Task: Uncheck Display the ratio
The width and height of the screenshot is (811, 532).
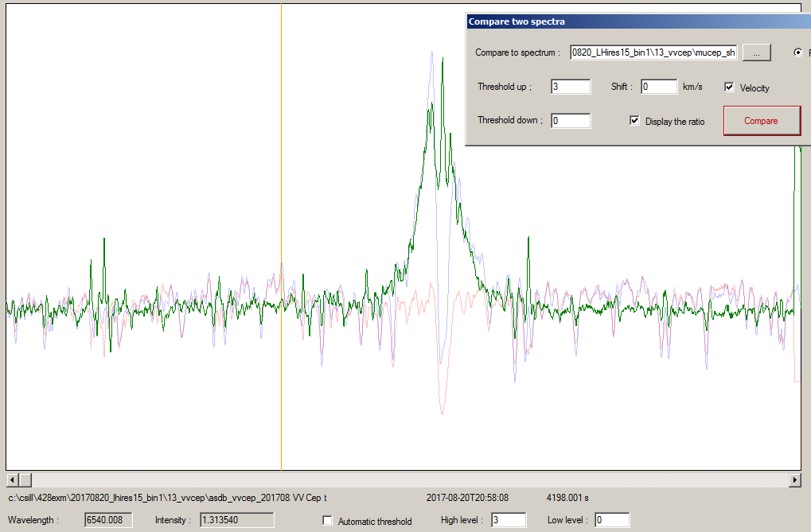Action: point(634,120)
